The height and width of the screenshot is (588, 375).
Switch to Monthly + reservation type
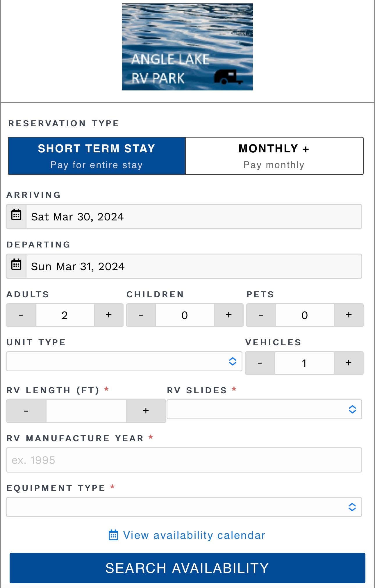[274, 156]
